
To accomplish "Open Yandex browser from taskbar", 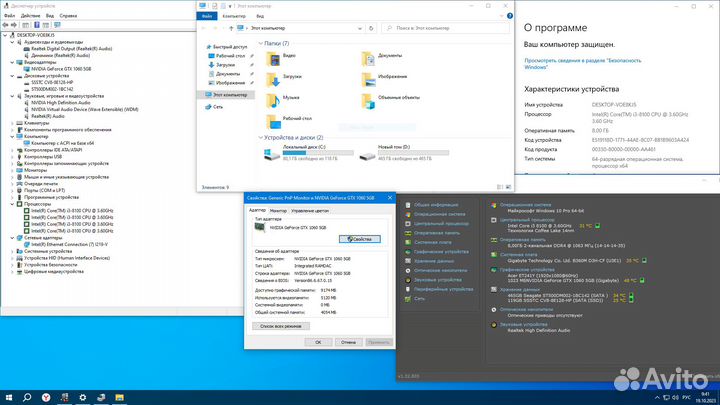I will [46, 398].
